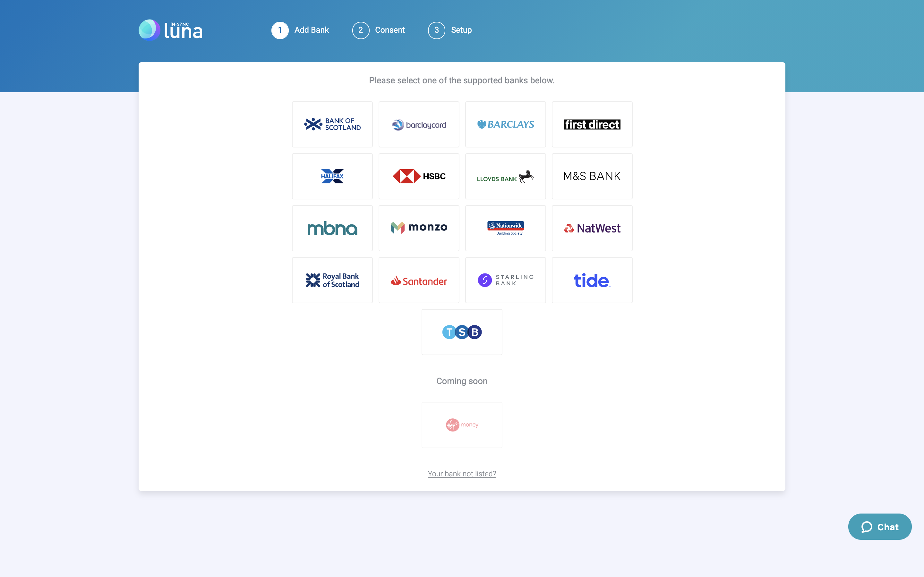Pick the Tide bank option
This screenshot has width=924, height=577.
tap(592, 280)
